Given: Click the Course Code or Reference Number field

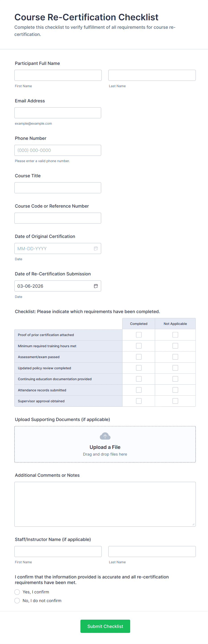Looking at the screenshot, I should click(x=58, y=218).
